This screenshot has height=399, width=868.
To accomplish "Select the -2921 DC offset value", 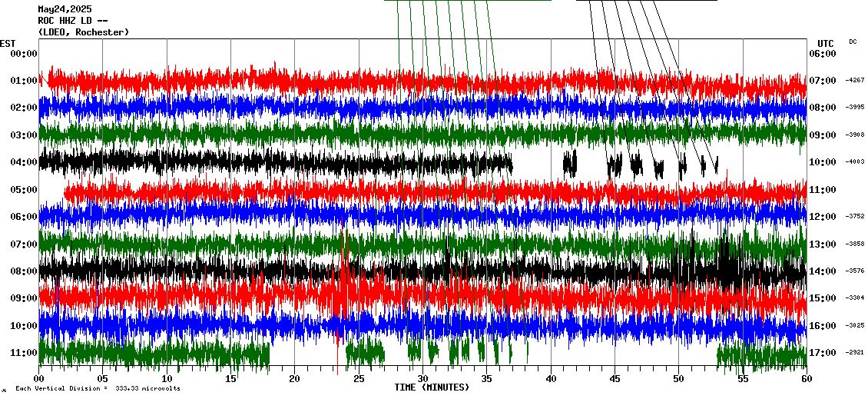I will tap(855, 353).
